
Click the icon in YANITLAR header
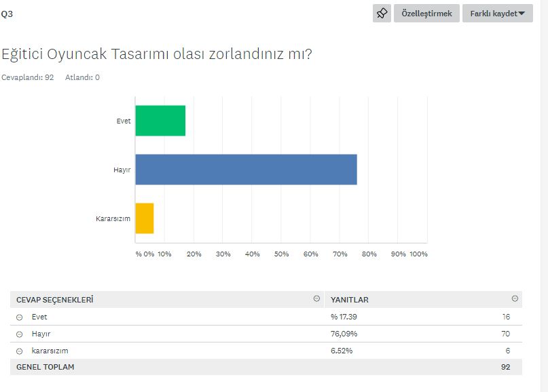515,299
